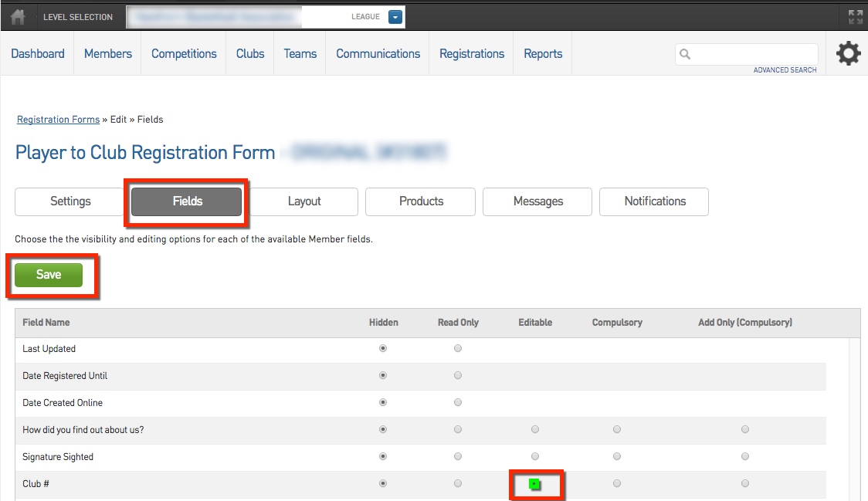Set Club # to Hidden
The height and width of the screenshot is (501, 868).
[x=383, y=484]
